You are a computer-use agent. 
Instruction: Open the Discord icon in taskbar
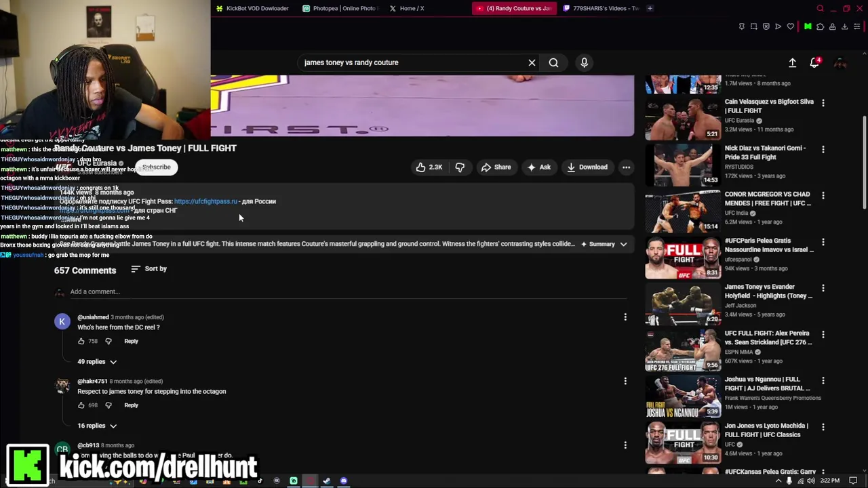344,481
